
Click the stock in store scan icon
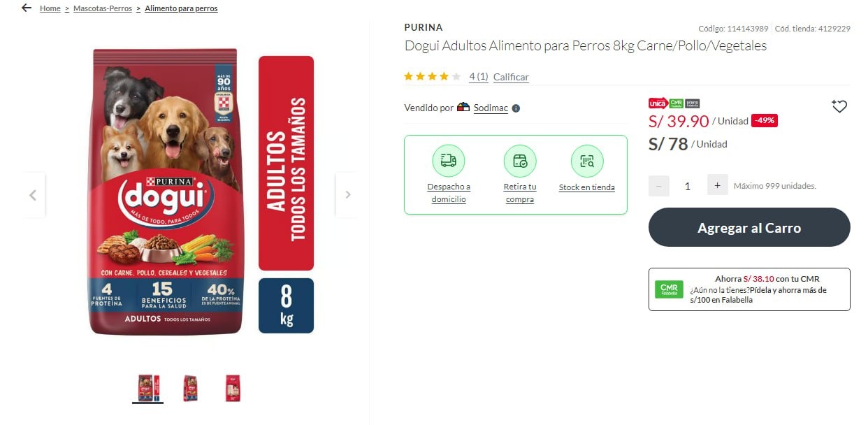(587, 161)
